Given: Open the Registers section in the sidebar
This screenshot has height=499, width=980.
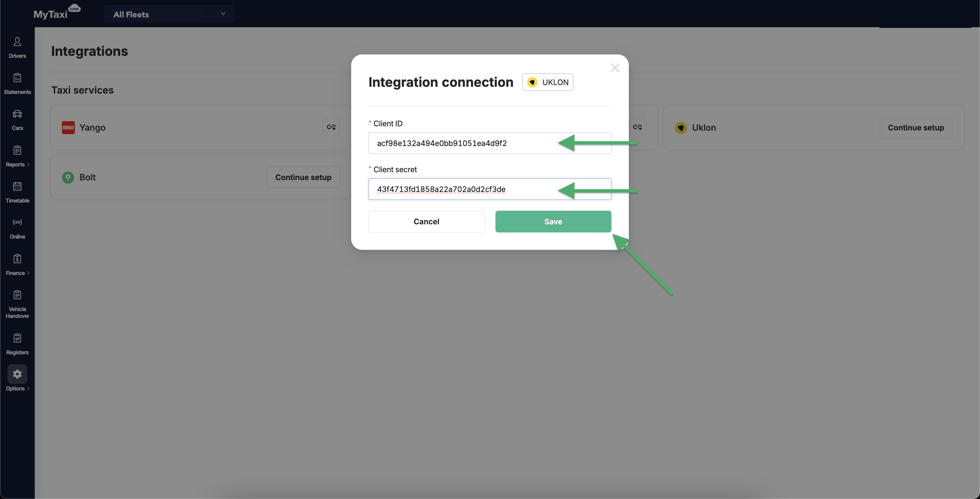Looking at the screenshot, I should [17, 344].
